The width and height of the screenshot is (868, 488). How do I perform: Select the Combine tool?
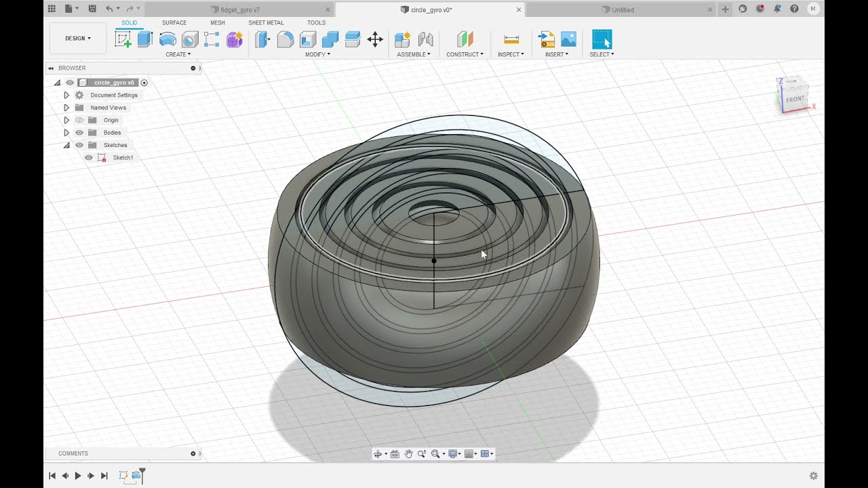coord(330,39)
